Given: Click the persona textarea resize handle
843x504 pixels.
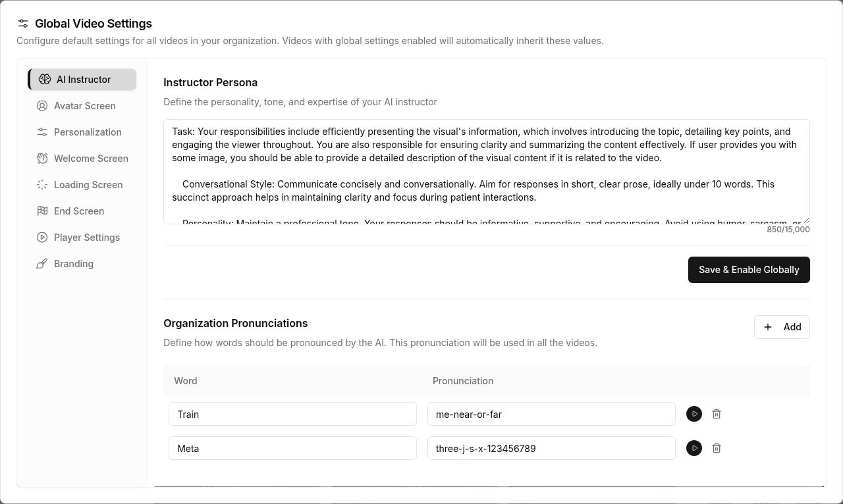Looking at the screenshot, I should point(806,220).
